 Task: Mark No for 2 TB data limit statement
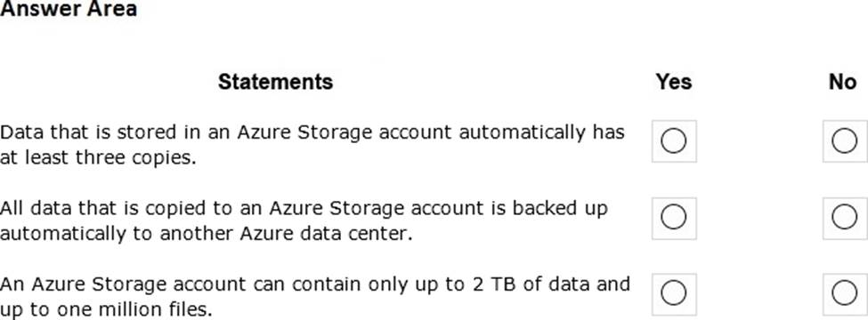845,294
